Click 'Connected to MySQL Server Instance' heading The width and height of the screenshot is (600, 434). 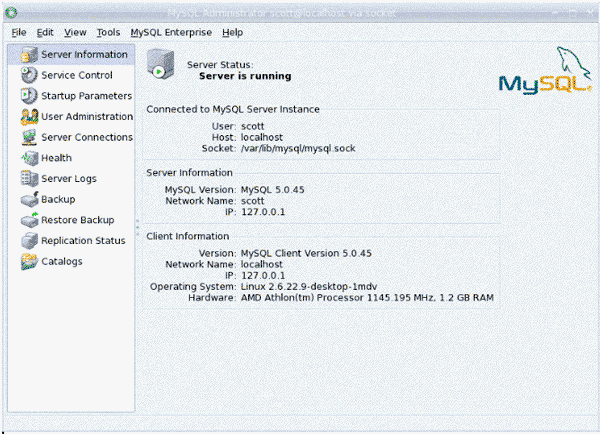(233, 109)
